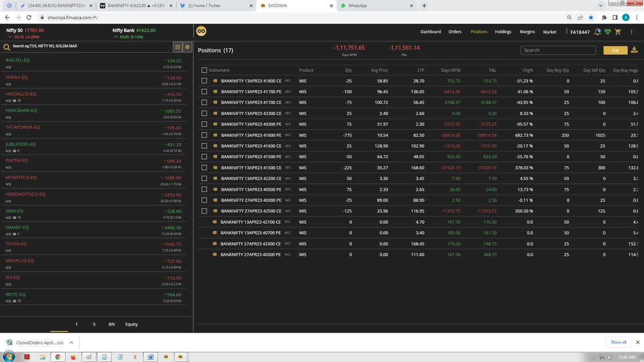
Task: Bookmark page with the star icon
Action: click(591, 17)
